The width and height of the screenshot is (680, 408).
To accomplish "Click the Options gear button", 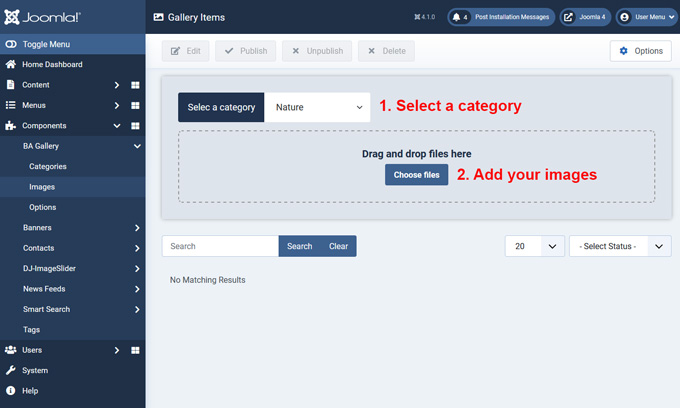I will [641, 51].
